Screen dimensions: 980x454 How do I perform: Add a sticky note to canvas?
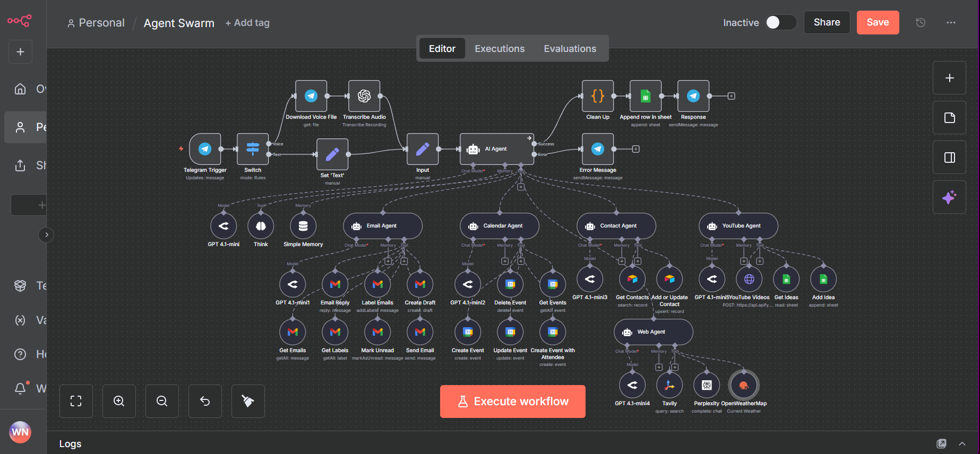coord(949,118)
